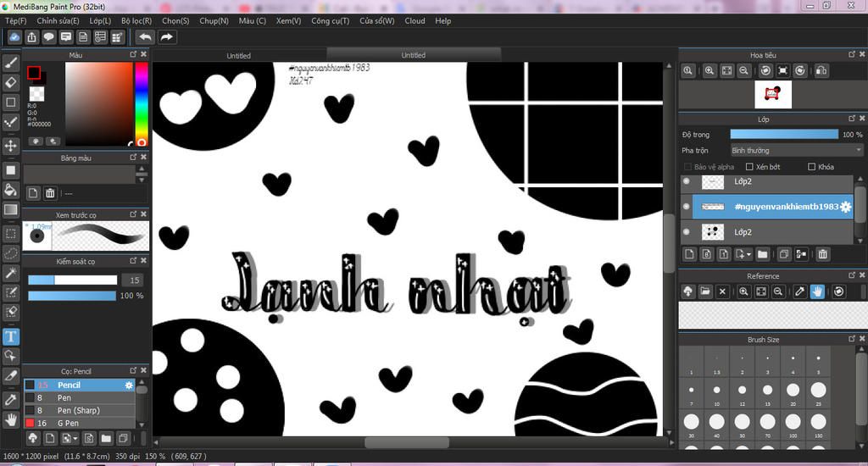Image resolution: width=868 pixels, height=466 pixels.
Task: Close the Reference panel
Action: coord(861,275)
